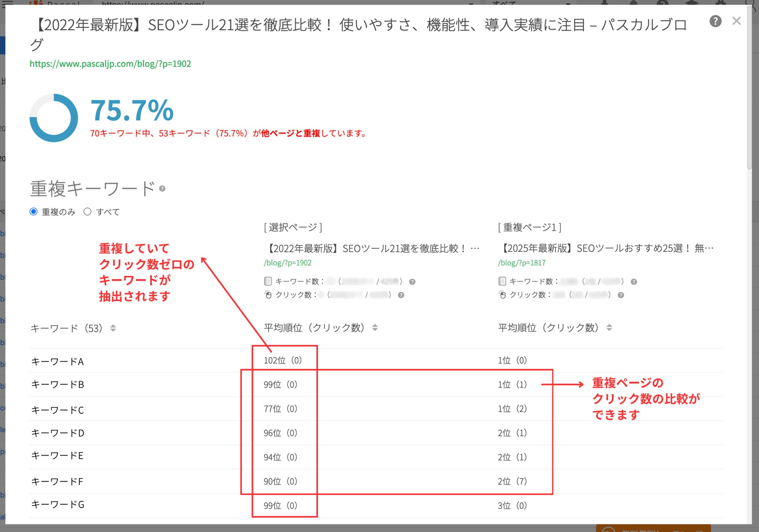Viewport: 759px width, 532px height.
Task: Click the row labeled キーワードG
Action: tap(376, 506)
